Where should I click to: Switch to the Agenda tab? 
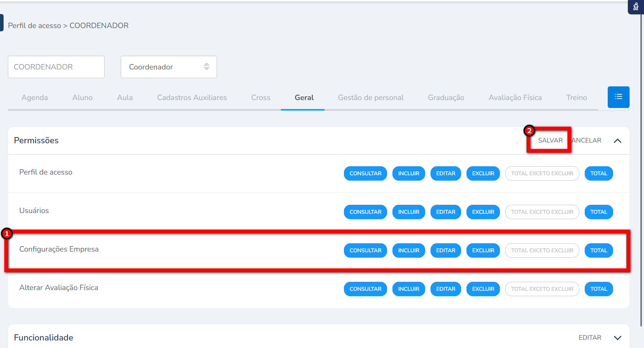pyautogui.click(x=34, y=98)
